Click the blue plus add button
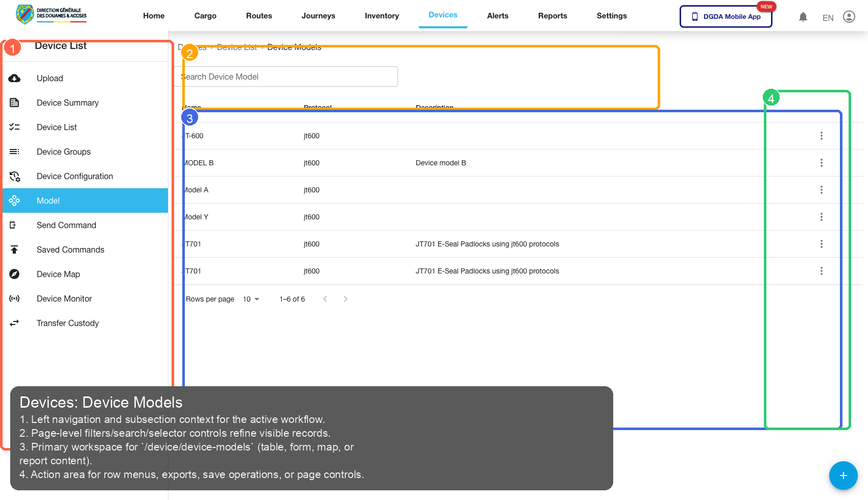This screenshot has width=868, height=500. click(843, 475)
